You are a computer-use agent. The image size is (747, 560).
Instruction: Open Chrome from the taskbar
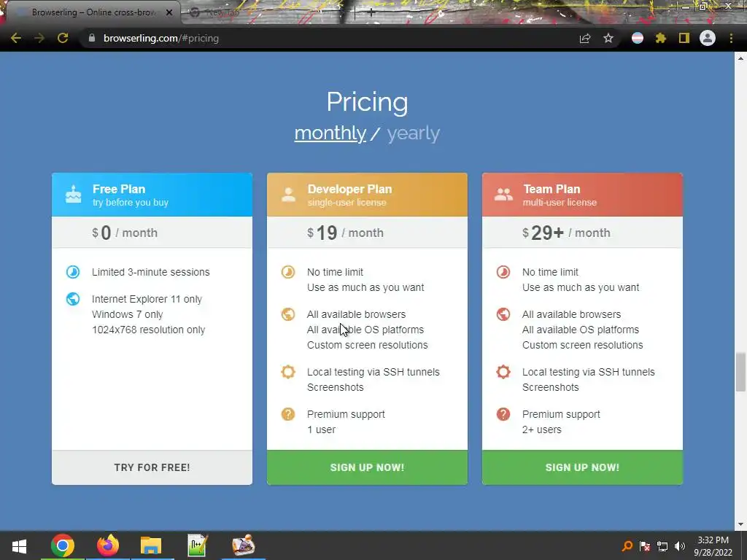63,545
